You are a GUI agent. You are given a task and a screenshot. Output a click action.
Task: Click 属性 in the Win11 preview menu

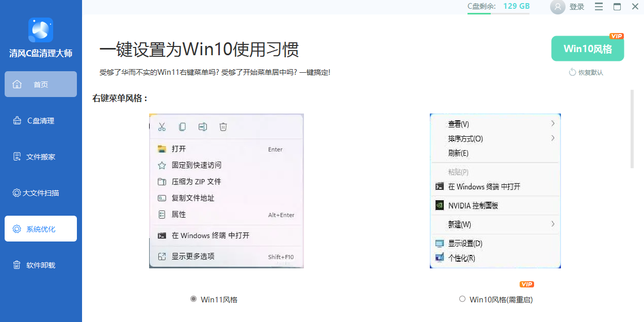point(179,214)
